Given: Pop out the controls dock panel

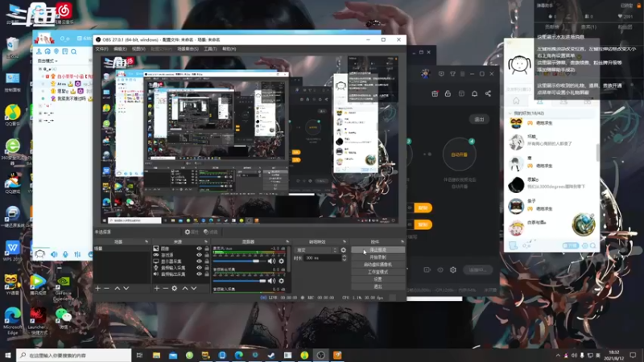Looking at the screenshot, I should [402, 242].
